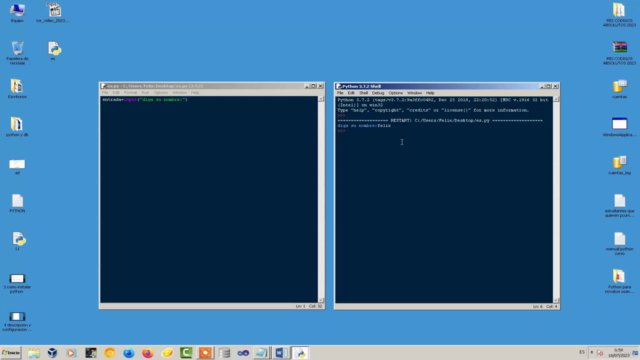Select the WindowsApplica... desktop icon
This screenshot has width=640, height=360.
pos(620,127)
